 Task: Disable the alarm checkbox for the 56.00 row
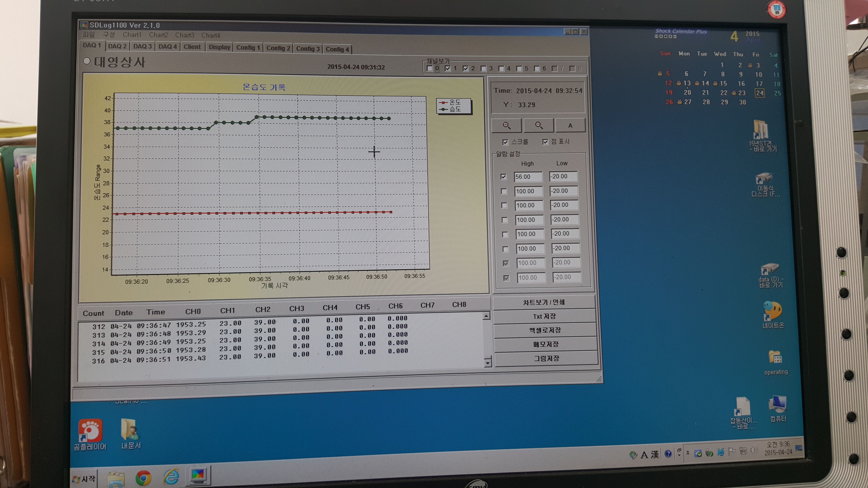[x=503, y=177]
